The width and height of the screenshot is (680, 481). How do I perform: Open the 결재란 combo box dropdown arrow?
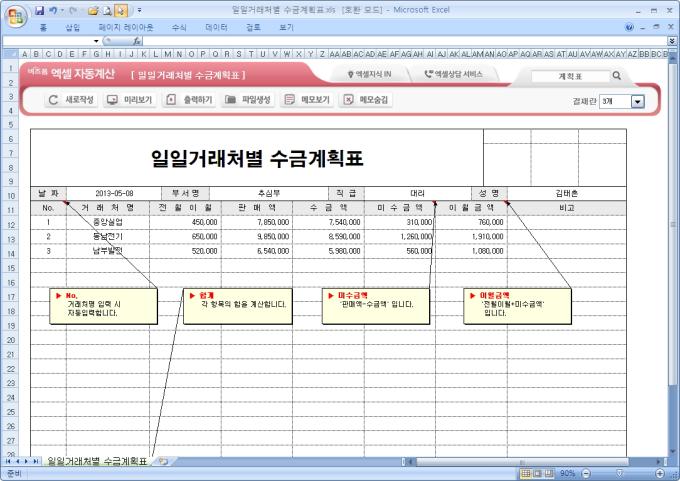tap(638, 101)
